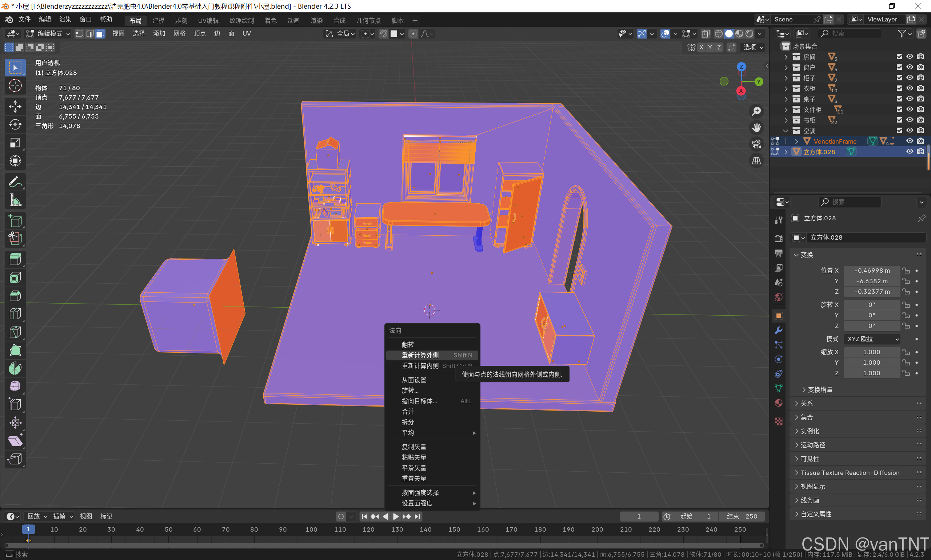This screenshot has width=931, height=560.
Task: Click 重新计算外侧 menu entry
Action: (420, 355)
